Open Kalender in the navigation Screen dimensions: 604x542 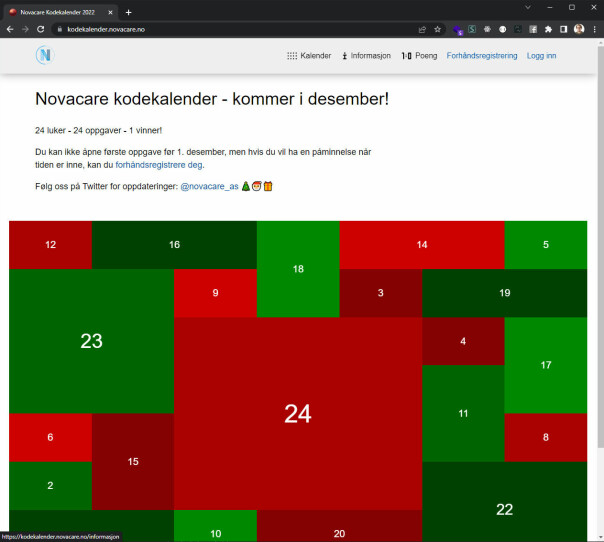[309, 55]
